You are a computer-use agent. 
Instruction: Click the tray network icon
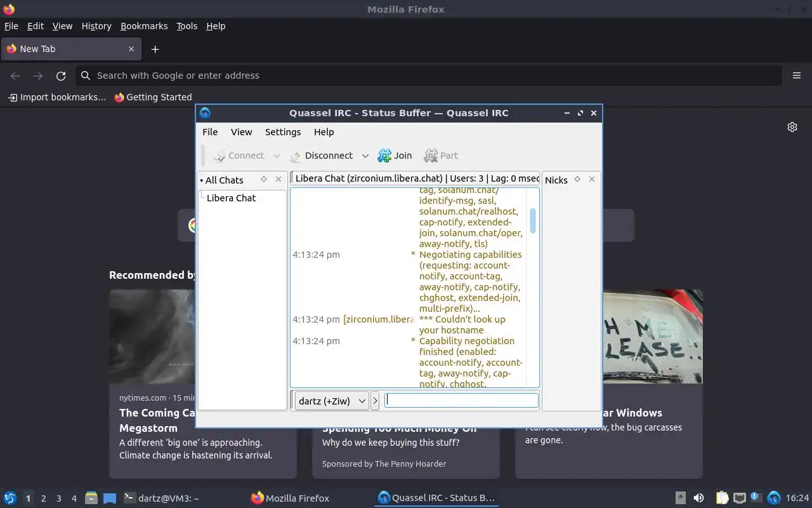pyautogui.click(x=740, y=498)
